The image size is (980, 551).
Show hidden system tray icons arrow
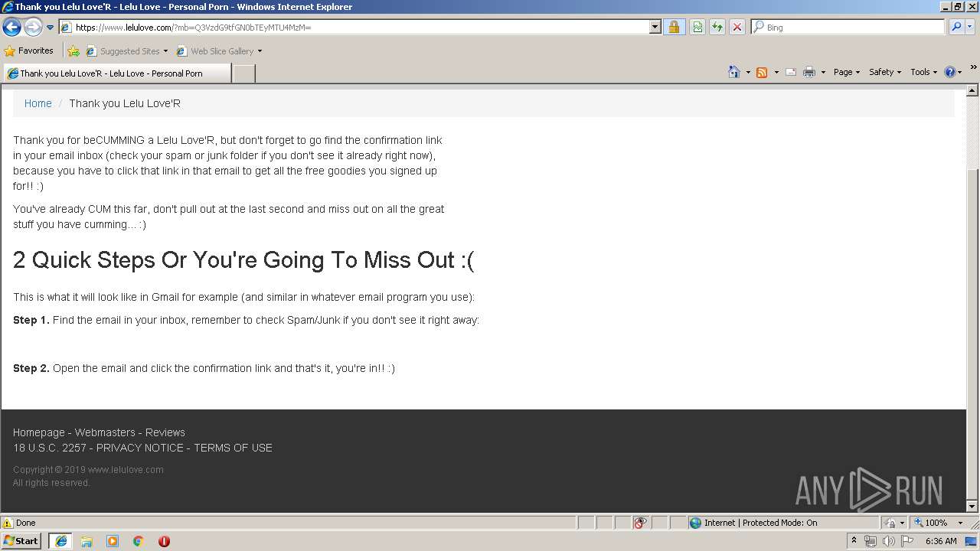point(854,540)
